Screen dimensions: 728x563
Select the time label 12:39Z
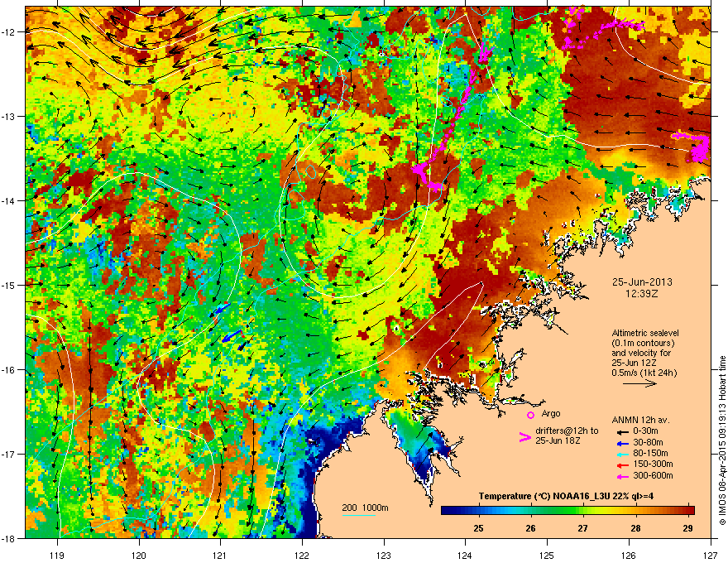coord(642,294)
